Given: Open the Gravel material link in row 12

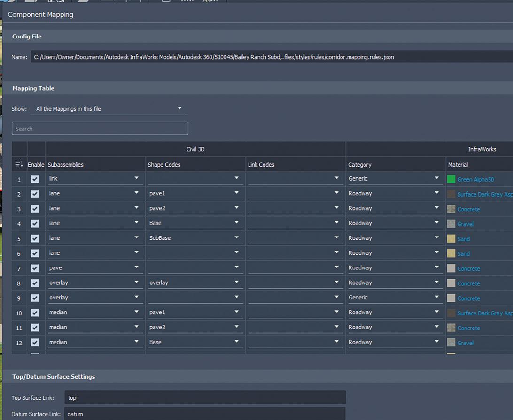Looking at the screenshot, I should coord(465,343).
